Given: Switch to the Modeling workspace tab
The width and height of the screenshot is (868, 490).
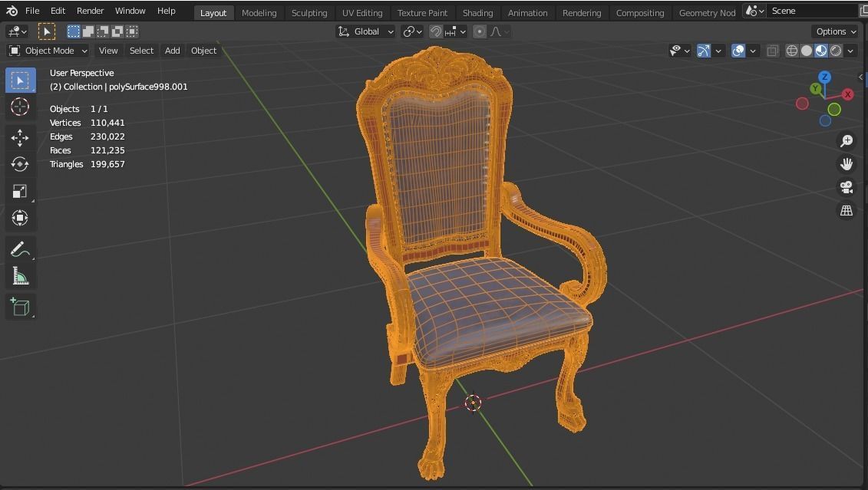Looking at the screenshot, I should click(259, 13).
